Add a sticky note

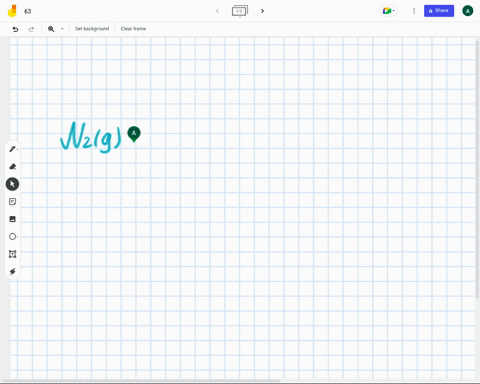point(12,202)
